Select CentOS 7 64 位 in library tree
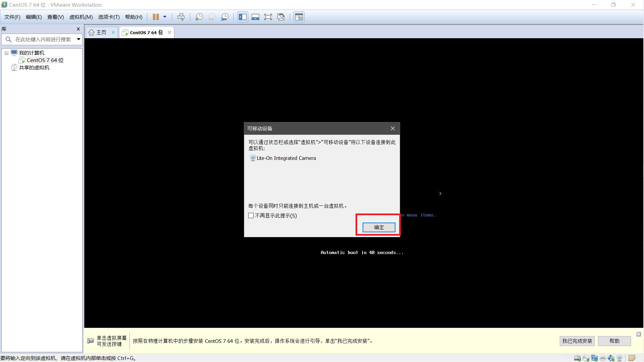Screen dimensions: 644x362 point(45,60)
